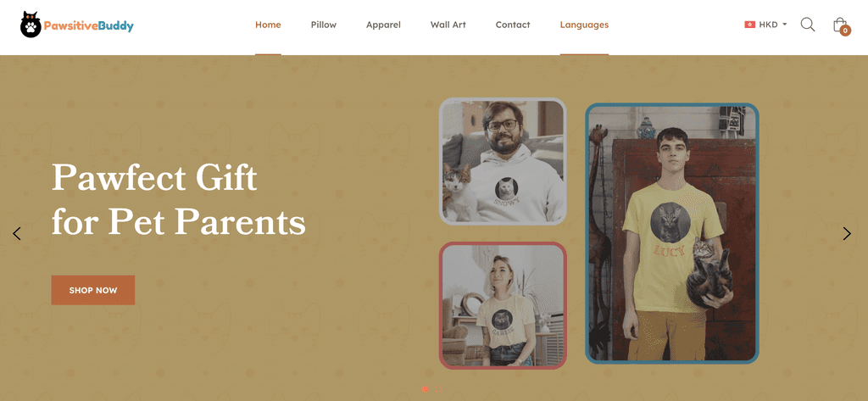Open the Home menu item
This screenshot has width=868, height=401.
(x=268, y=25)
